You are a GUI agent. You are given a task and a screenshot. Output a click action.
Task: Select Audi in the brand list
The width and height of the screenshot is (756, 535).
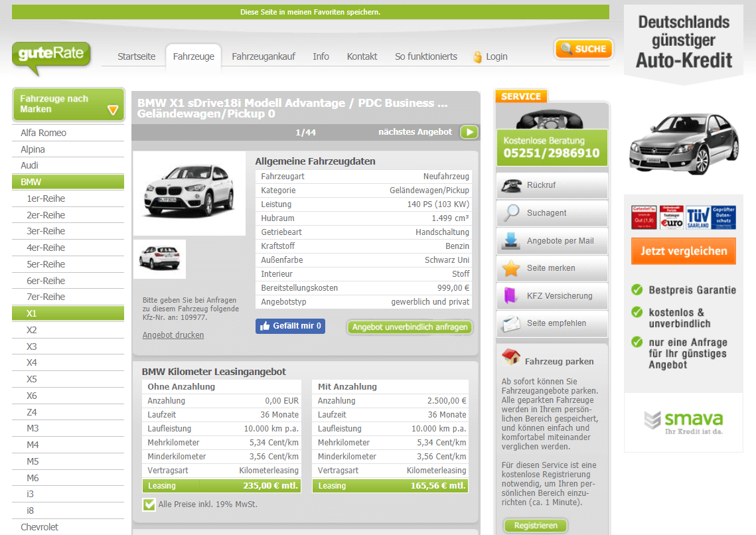[68, 165]
